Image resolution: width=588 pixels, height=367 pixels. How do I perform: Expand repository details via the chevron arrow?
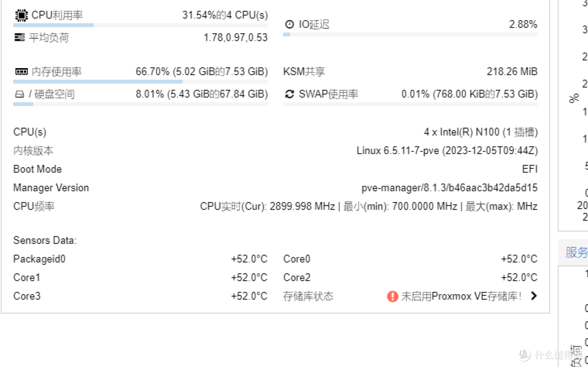pyautogui.click(x=534, y=296)
